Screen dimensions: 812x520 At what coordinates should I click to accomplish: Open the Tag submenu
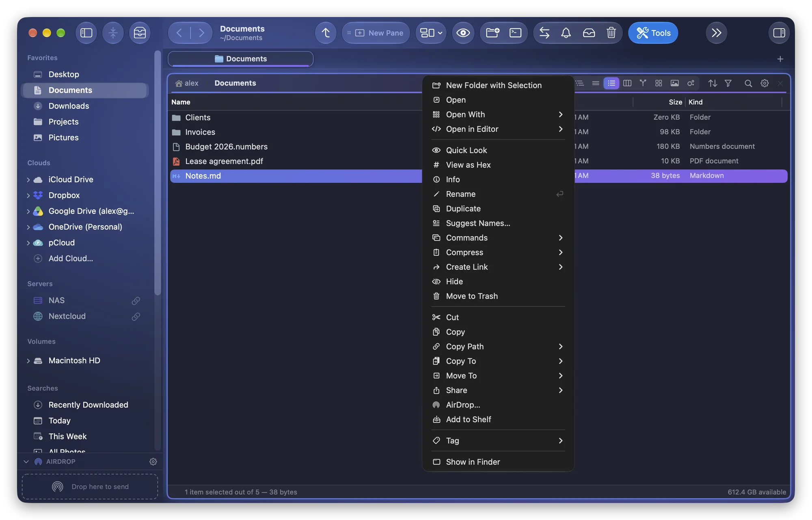498,440
